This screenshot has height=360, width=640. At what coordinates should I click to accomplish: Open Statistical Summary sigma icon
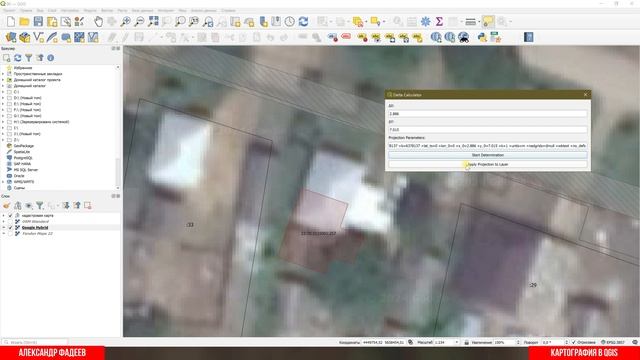click(439, 22)
